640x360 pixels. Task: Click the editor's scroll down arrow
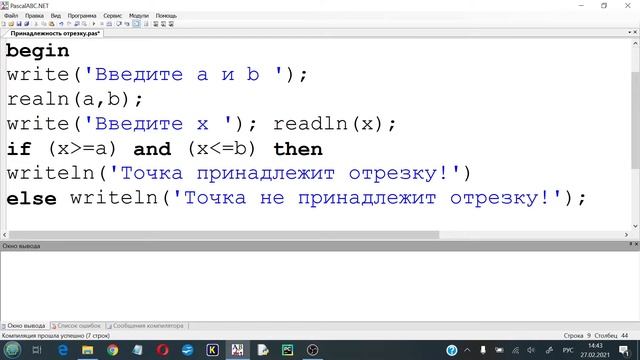(635, 226)
